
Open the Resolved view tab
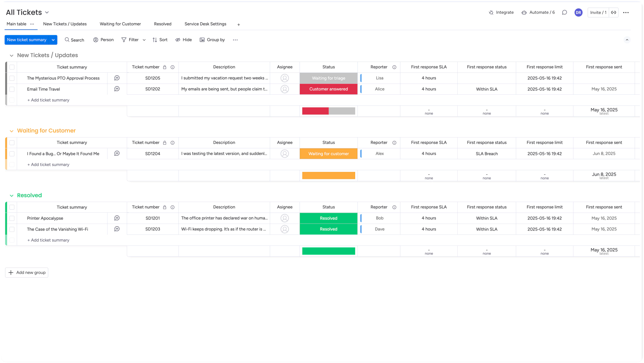coord(162,24)
